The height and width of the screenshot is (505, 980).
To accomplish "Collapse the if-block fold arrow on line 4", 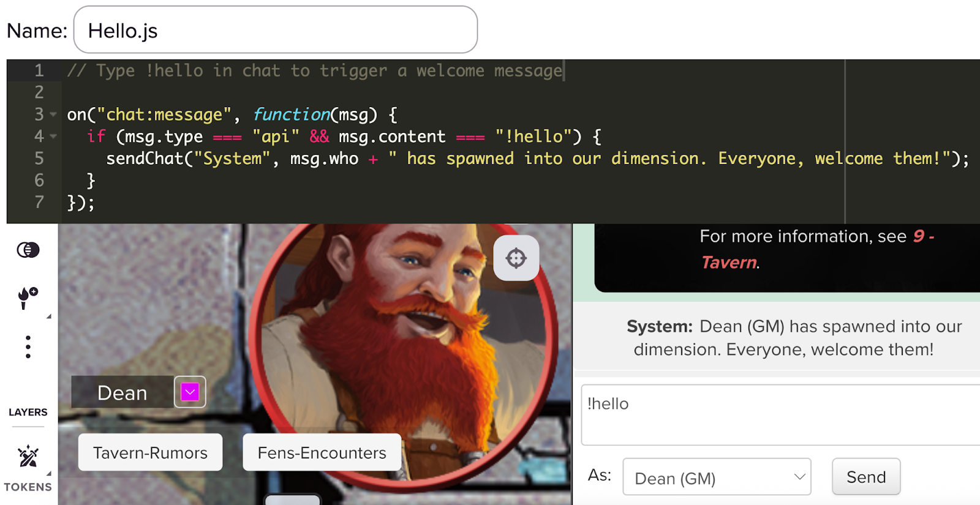I will coord(53,137).
